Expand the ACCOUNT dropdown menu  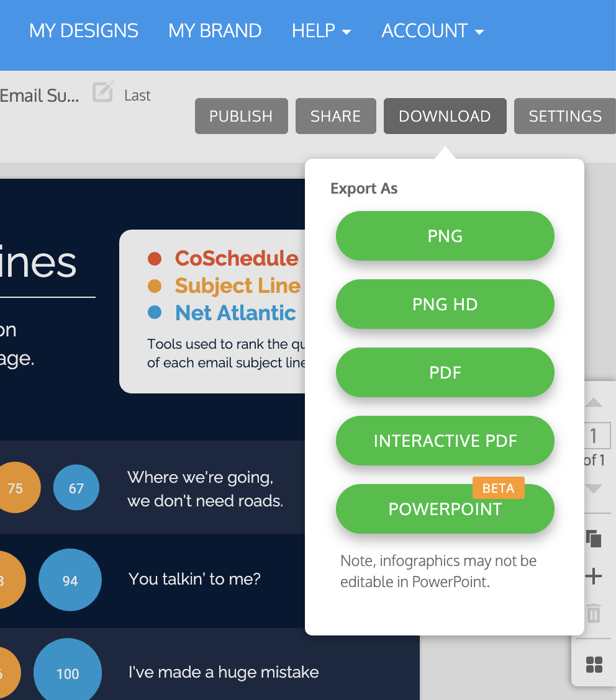(x=432, y=30)
